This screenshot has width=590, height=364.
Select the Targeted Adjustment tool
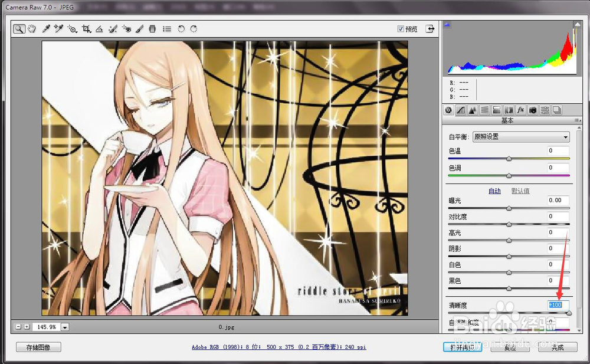(72, 29)
